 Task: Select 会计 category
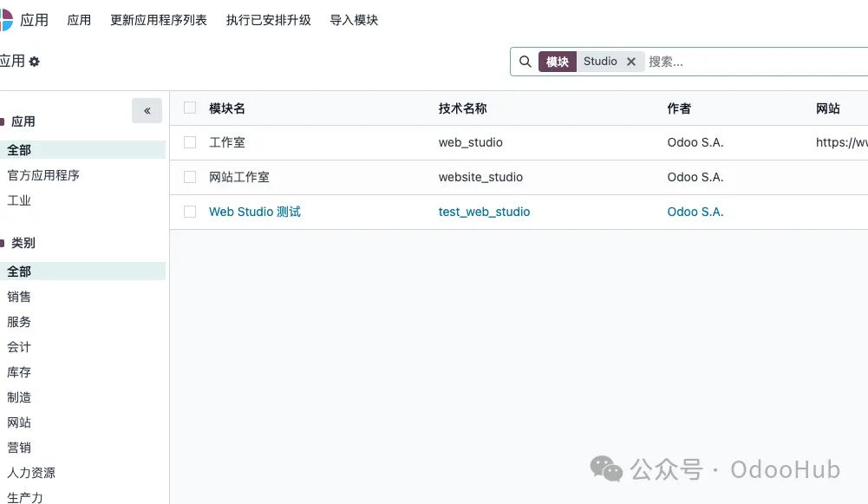[x=19, y=347]
